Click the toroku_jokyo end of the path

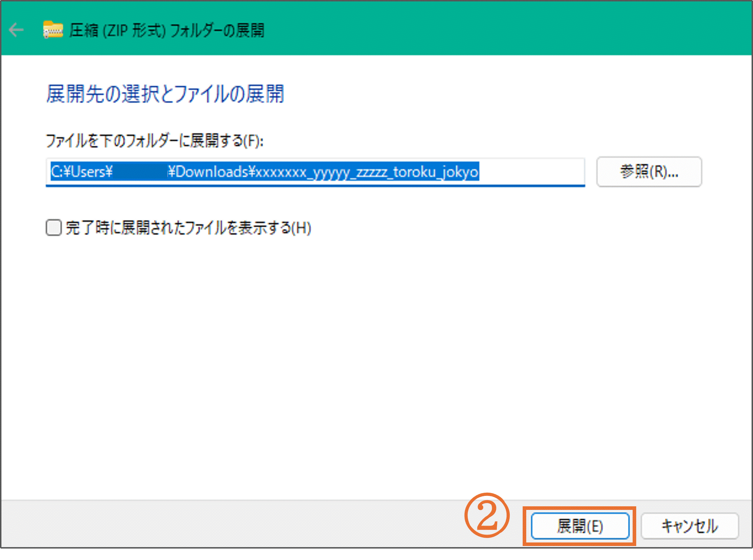point(436,172)
